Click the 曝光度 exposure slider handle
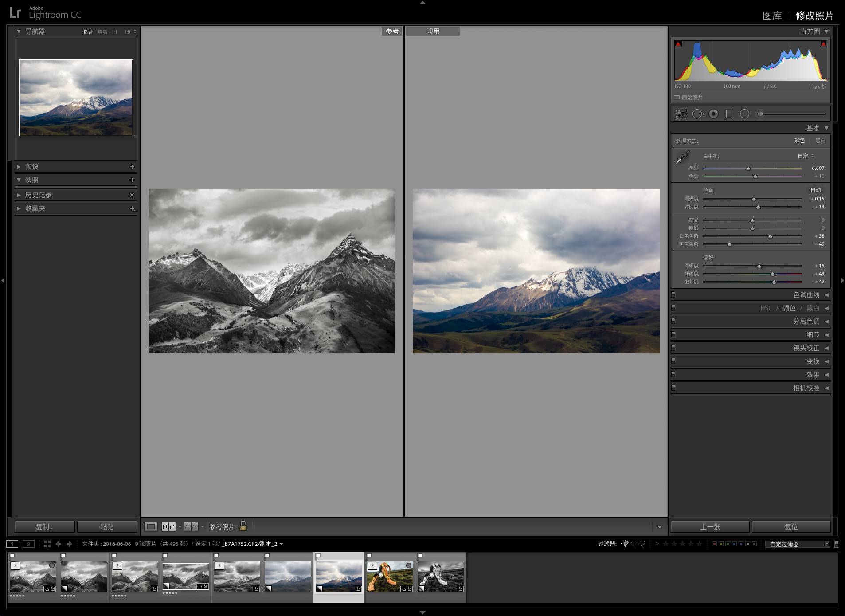 click(x=754, y=199)
